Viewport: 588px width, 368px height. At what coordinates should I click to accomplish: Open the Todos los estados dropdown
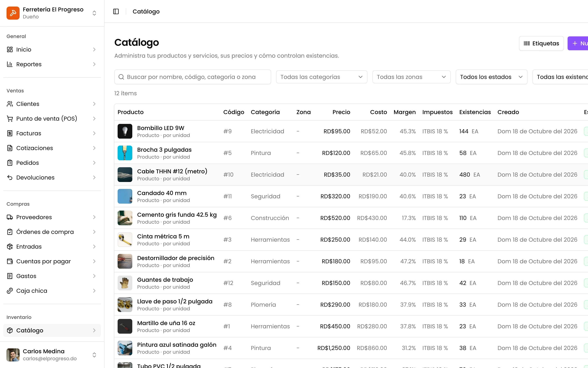click(x=491, y=77)
